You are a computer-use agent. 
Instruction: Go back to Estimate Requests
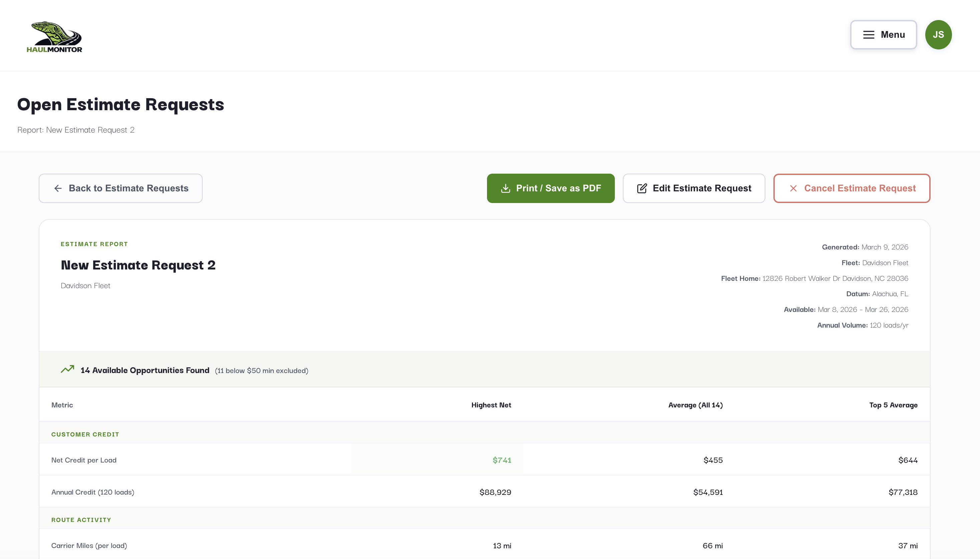pos(120,188)
